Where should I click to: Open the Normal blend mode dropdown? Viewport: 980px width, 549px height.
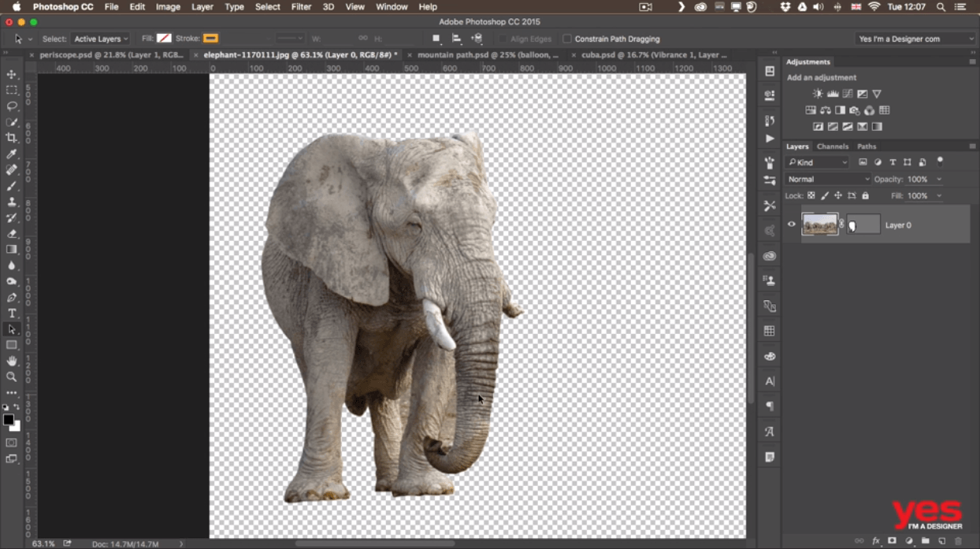pos(828,180)
